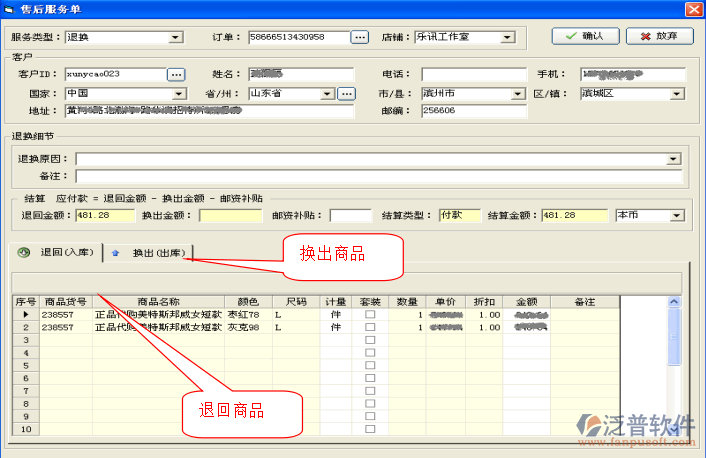This screenshot has height=458, width=706.
Task: Expand the 服务类型 dropdown
Action: pos(176,38)
